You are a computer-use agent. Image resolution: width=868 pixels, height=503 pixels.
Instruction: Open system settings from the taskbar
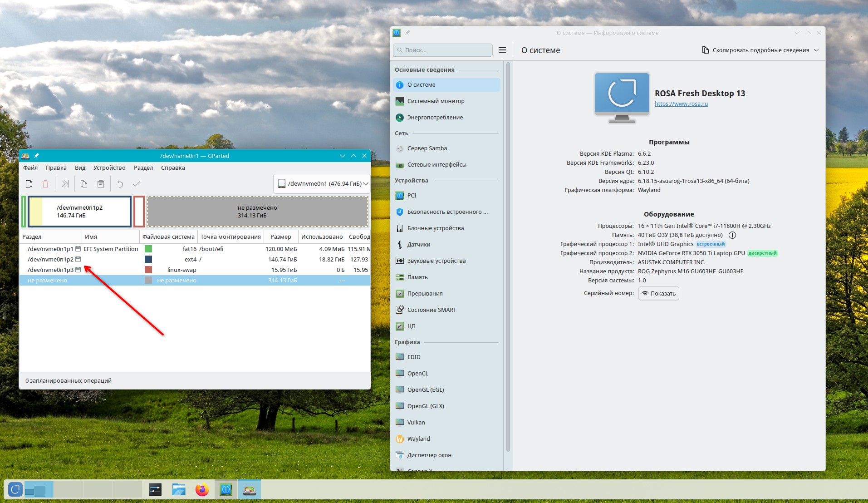tap(155, 490)
